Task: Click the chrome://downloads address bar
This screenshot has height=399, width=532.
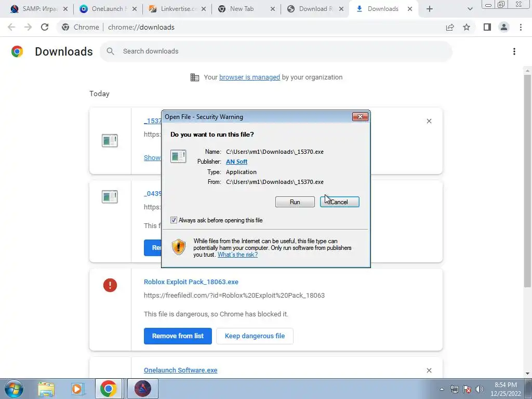Action: 141,27
